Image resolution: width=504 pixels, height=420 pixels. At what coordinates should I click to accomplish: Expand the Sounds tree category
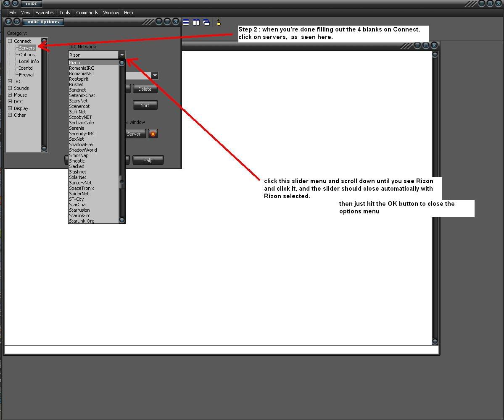click(10, 88)
